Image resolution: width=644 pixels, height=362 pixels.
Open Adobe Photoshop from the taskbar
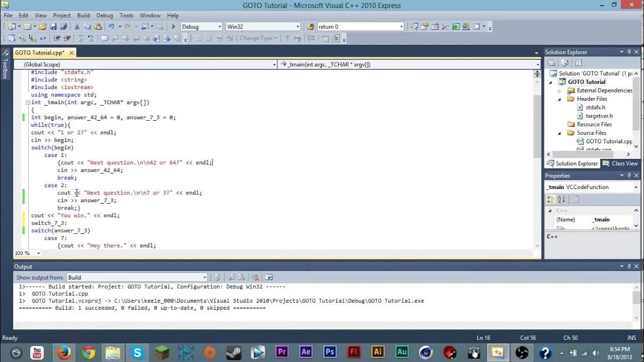pos(330,352)
